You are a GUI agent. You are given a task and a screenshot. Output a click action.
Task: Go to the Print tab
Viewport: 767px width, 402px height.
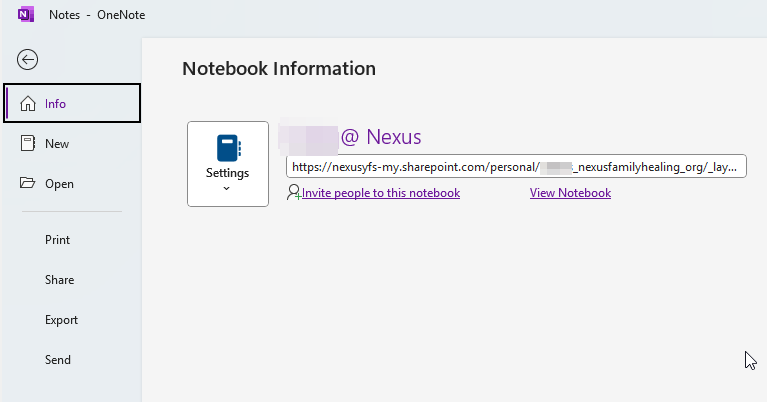click(72, 240)
